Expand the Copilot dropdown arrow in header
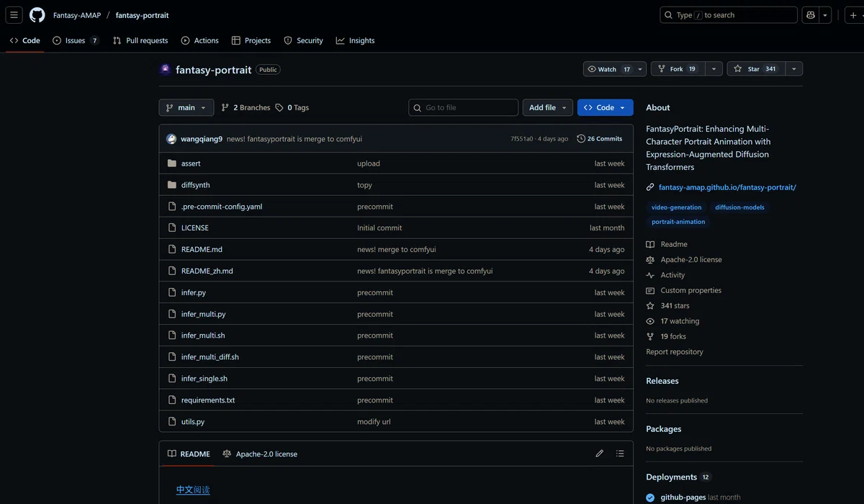 tap(825, 15)
